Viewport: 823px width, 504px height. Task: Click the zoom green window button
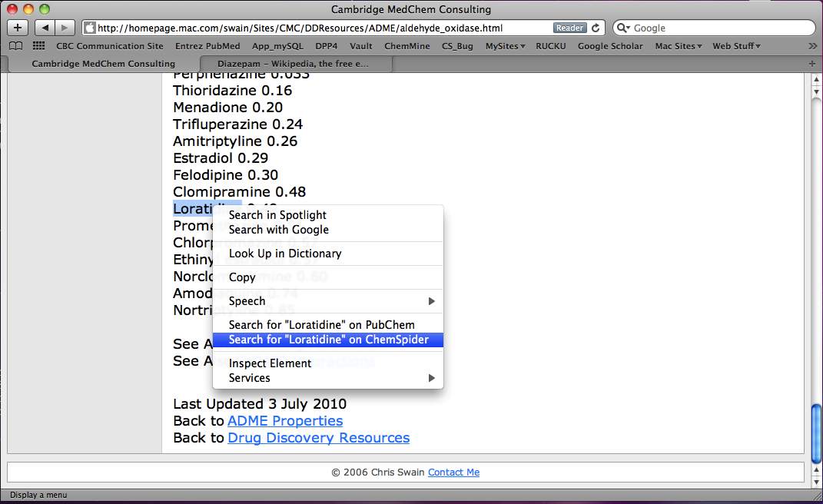click(45, 9)
